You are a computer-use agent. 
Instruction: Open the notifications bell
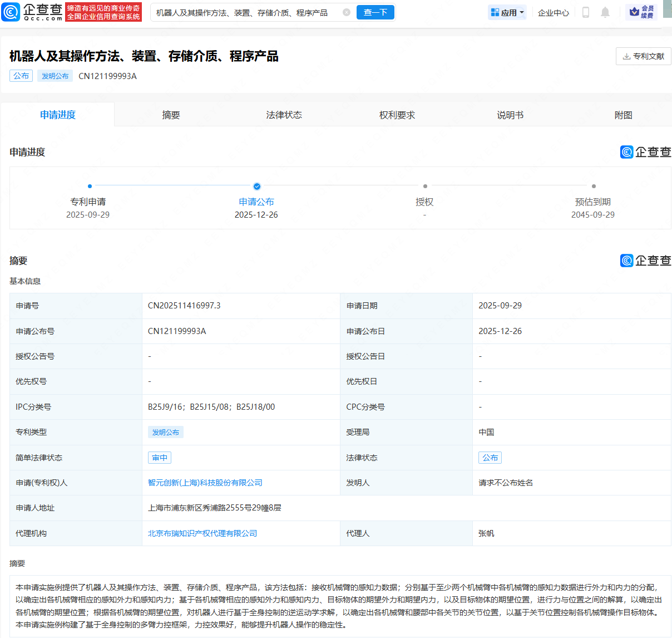click(605, 12)
